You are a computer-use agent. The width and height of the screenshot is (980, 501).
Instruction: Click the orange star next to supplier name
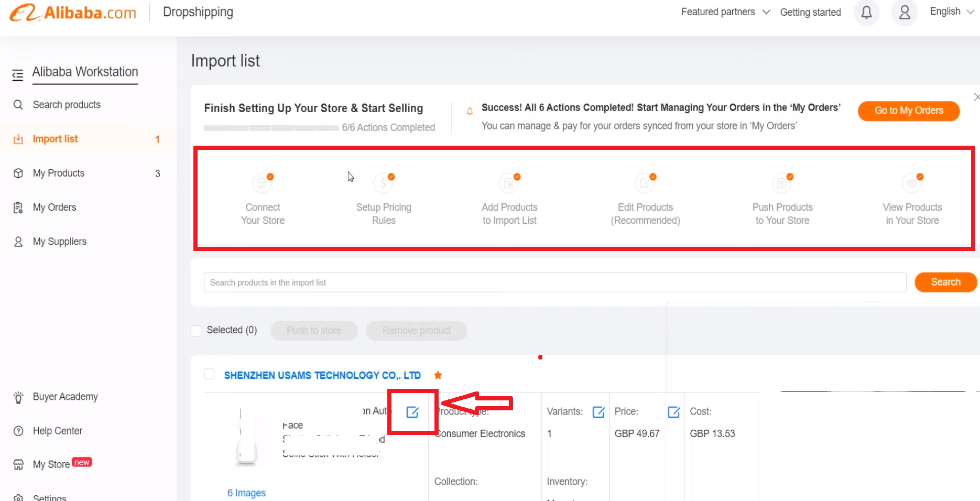pos(438,375)
